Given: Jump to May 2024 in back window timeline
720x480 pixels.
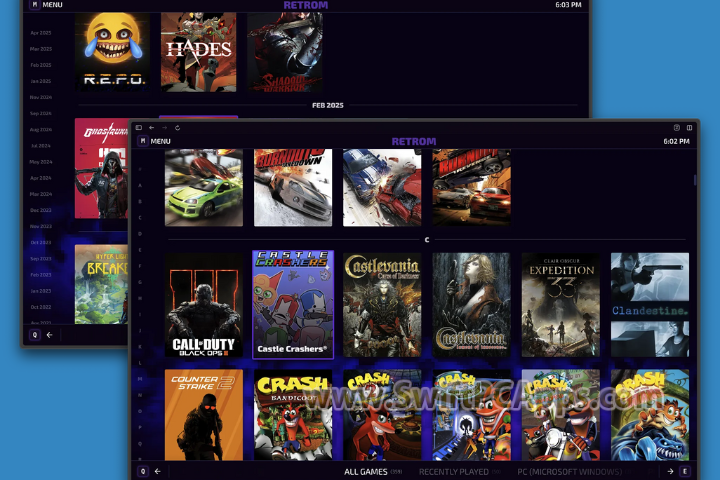Looking at the screenshot, I should coord(41,162).
